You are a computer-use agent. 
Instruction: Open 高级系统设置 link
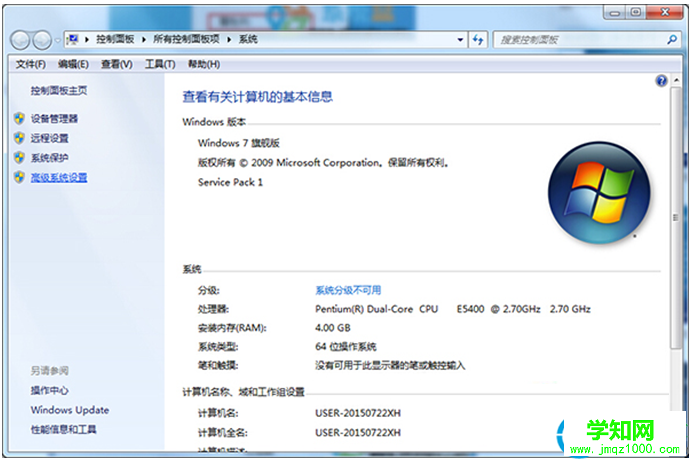[59, 178]
